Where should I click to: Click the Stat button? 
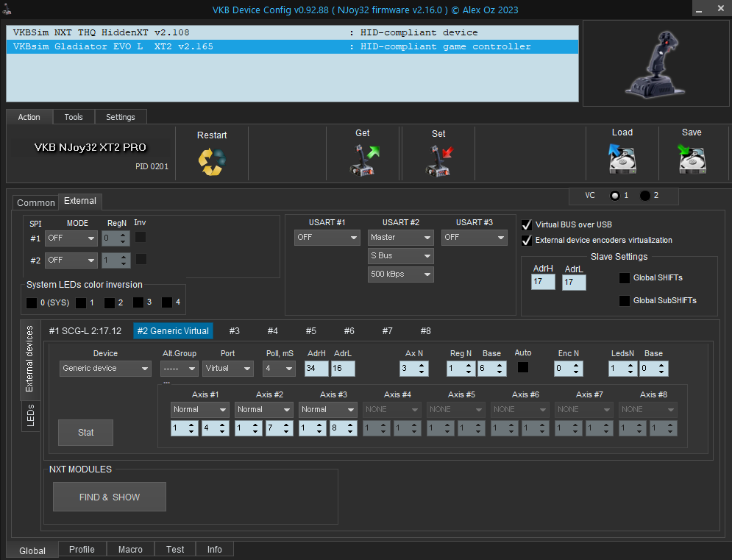[85, 433]
